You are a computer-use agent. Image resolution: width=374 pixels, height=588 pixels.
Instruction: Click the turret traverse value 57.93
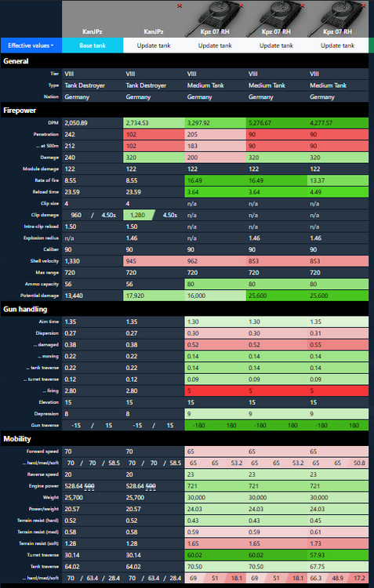(x=317, y=554)
